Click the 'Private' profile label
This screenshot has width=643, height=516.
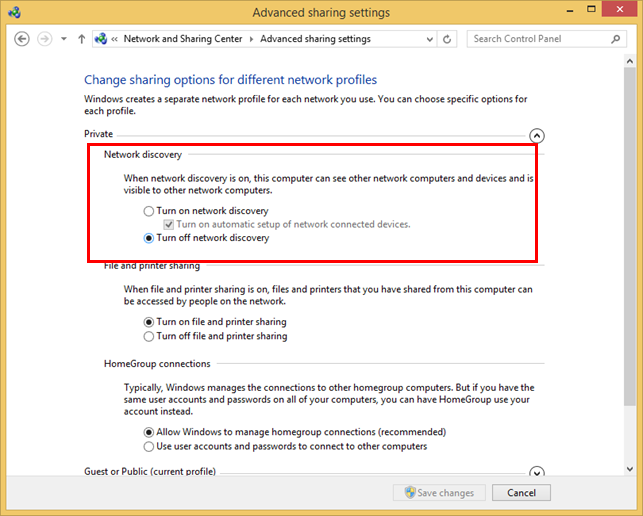98,134
